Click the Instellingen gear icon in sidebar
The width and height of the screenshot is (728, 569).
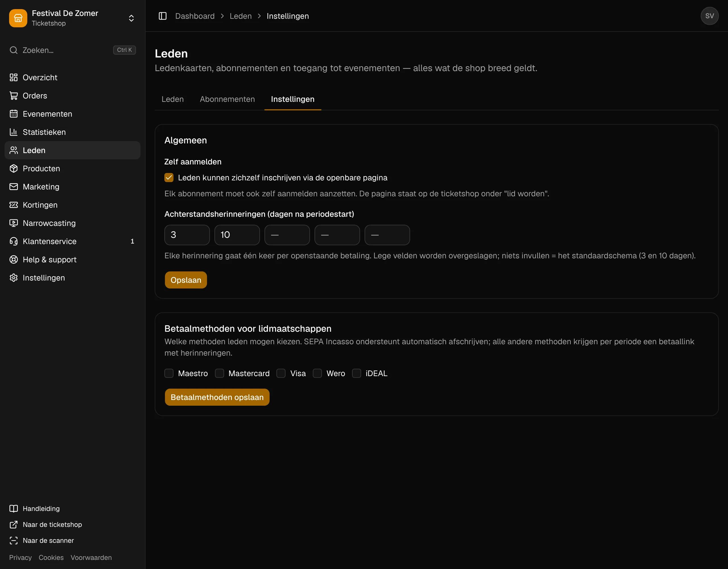[14, 277]
